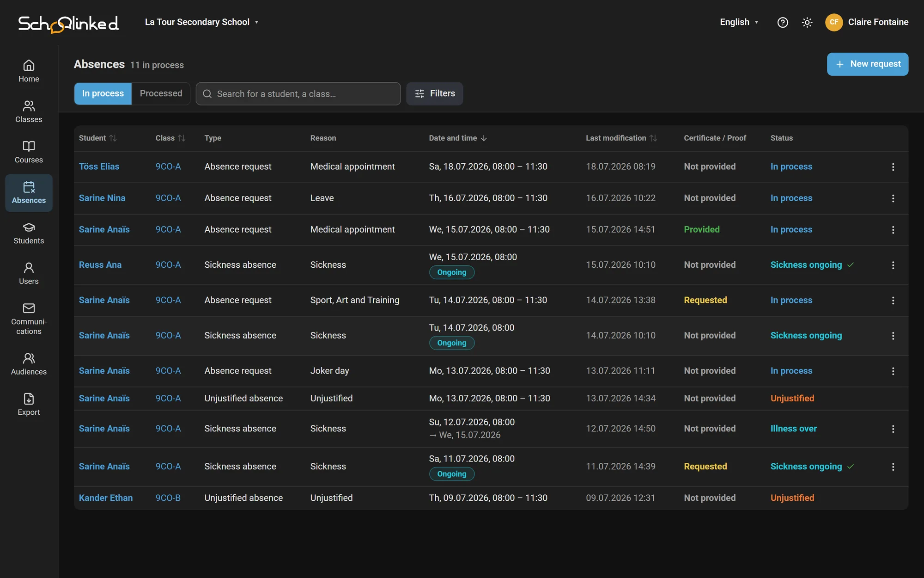The image size is (924, 578).
Task: Sort table by Student column
Action: (97, 138)
